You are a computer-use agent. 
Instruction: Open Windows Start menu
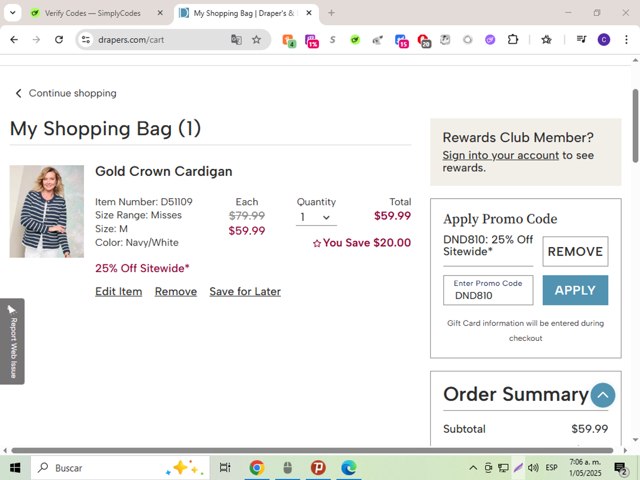15,468
